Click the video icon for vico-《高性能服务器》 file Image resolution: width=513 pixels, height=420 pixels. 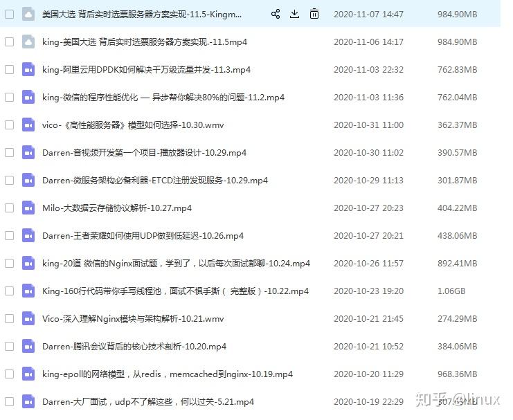pos(28,125)
